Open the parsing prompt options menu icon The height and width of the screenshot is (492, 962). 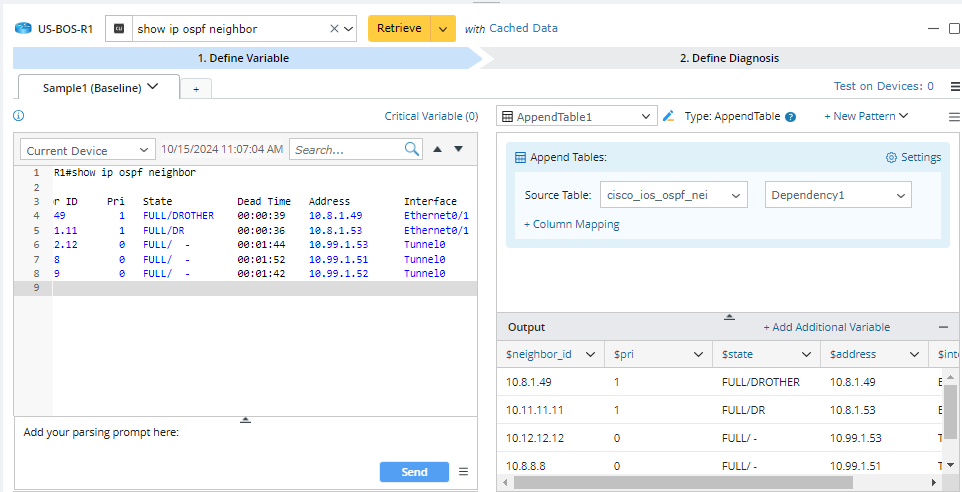pyautogui.click(x=463, y=472)
